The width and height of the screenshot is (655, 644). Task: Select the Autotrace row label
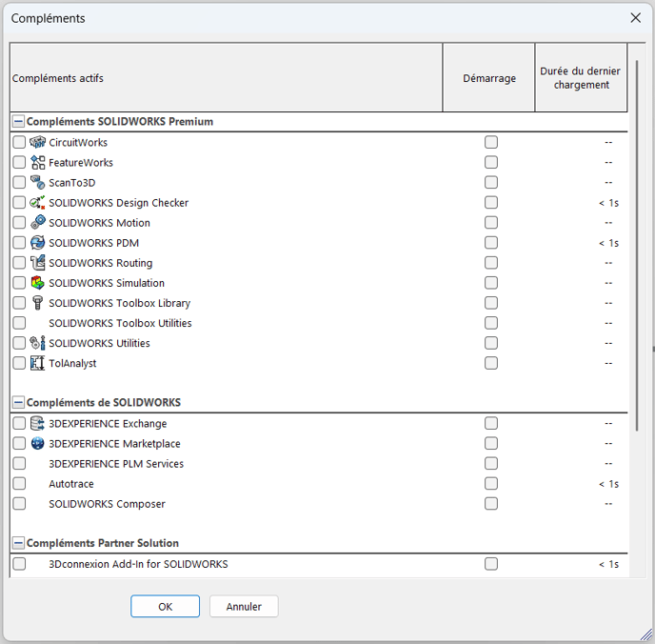coord(71,484)
